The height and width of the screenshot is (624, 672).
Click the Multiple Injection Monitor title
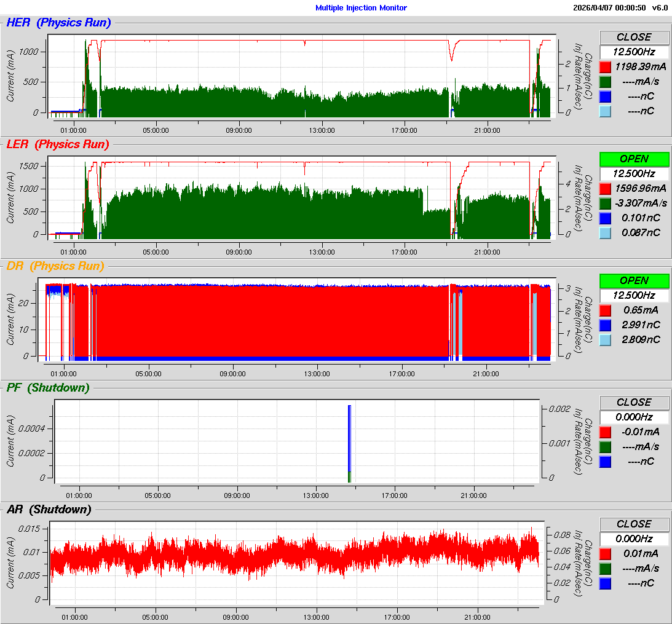[361, 8]
